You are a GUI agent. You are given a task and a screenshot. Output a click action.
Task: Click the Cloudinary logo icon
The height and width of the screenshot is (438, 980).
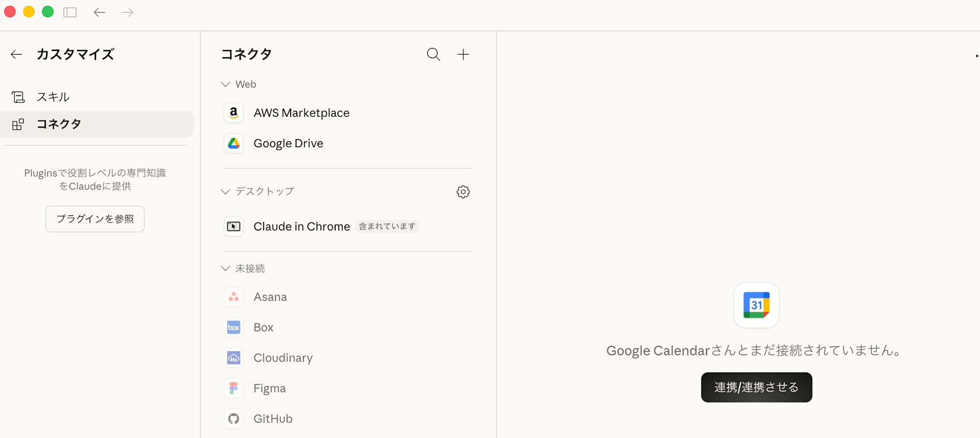(234, 358)
